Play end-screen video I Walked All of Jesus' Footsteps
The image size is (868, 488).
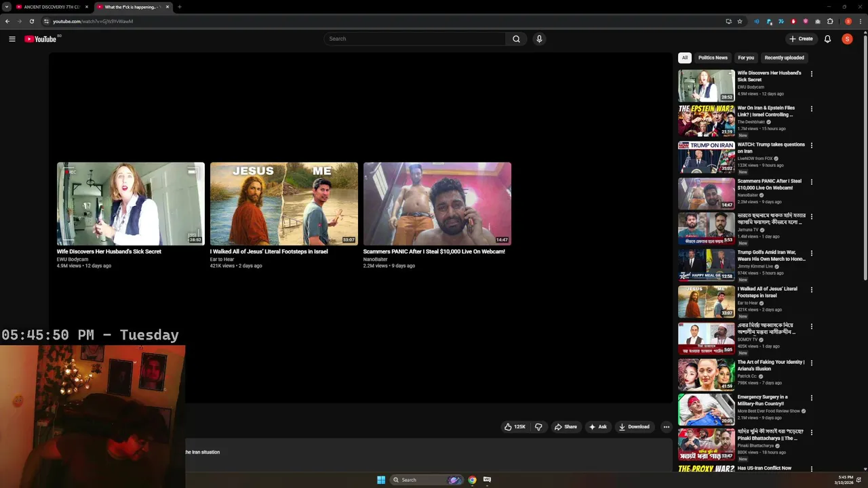click(284, 203)
